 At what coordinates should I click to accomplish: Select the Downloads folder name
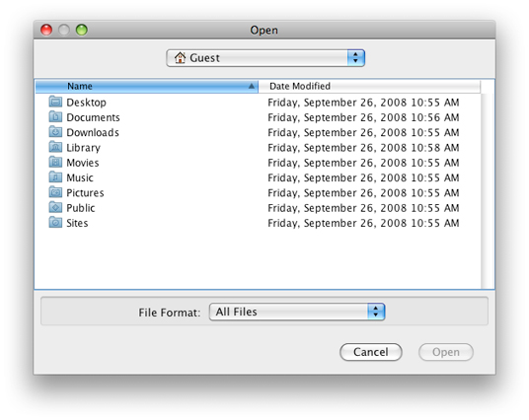click(93, 132)
